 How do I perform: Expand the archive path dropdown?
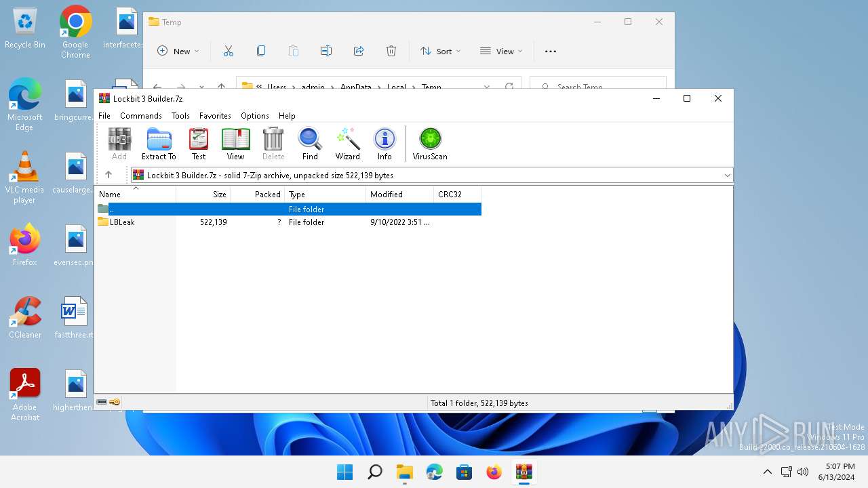coord(727,175)
